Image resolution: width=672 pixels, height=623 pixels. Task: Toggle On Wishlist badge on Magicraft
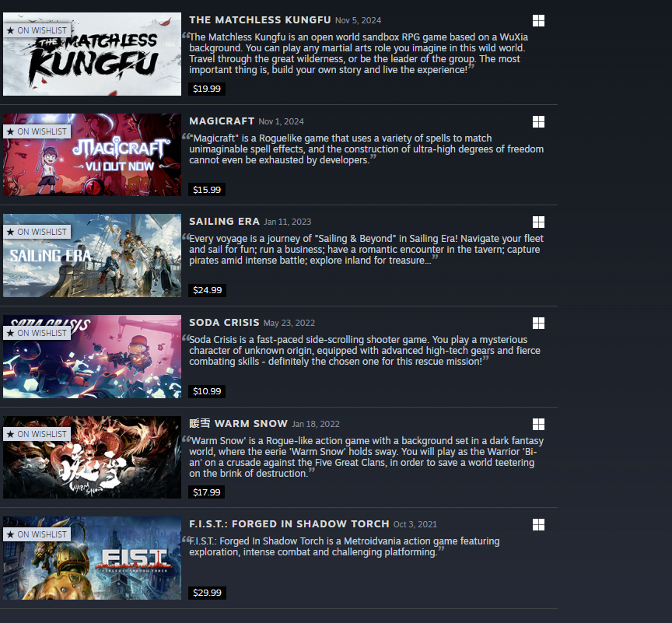coord(37,131)
